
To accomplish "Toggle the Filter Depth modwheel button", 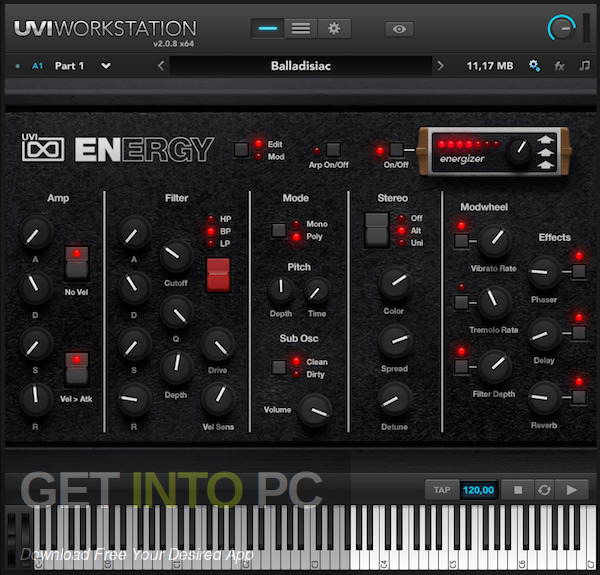I will 461,367.
